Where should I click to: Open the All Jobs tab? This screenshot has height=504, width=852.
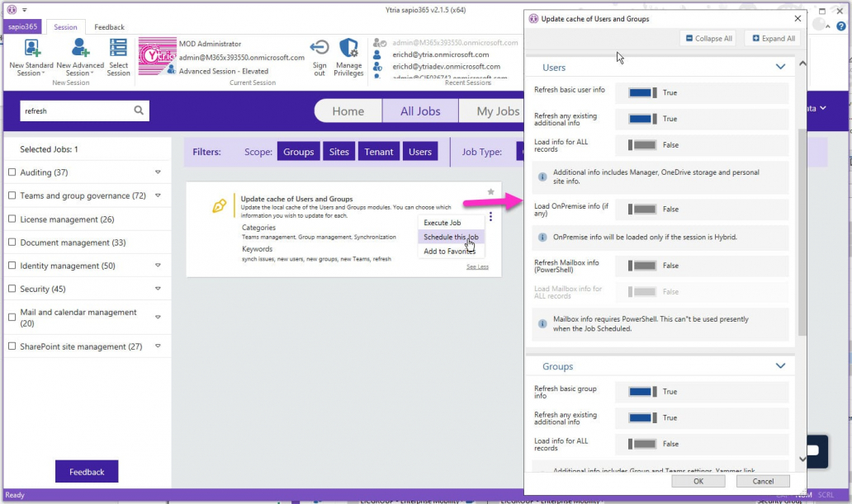click(420, 111)
